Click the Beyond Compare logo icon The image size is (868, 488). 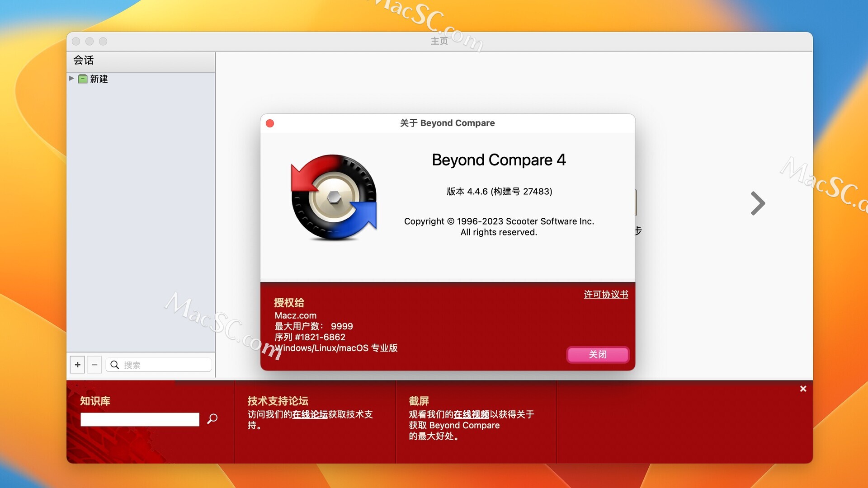(334, 197)
